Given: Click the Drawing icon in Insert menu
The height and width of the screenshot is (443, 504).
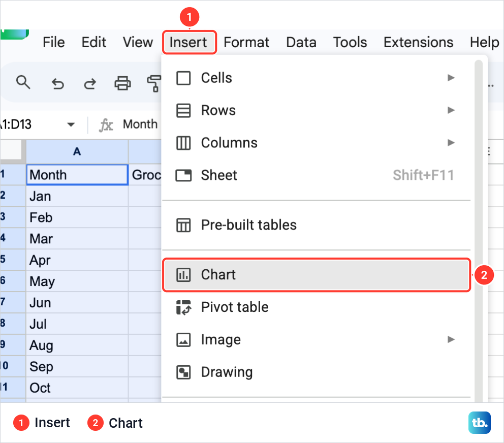Looking at the screenshot, I should [183, 372].
